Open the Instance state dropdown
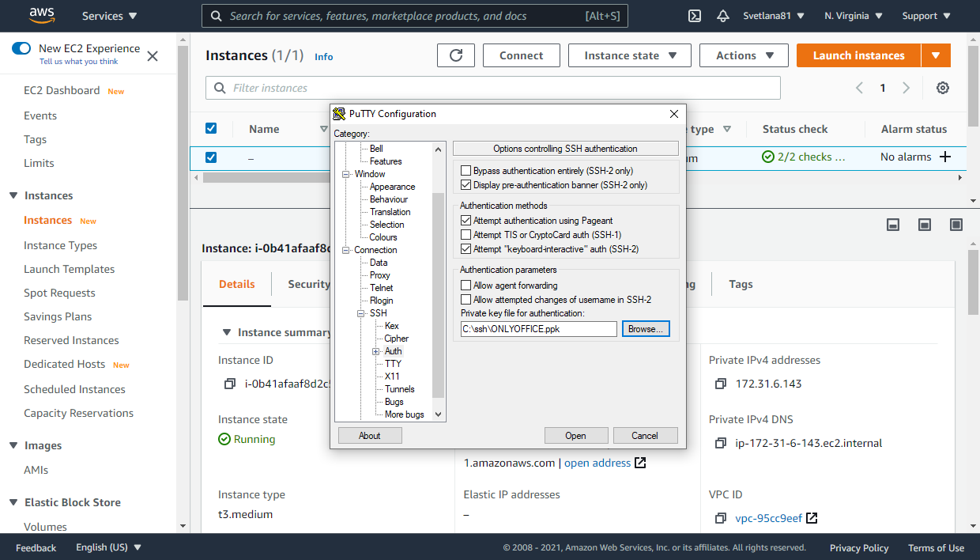 (630, 55)
